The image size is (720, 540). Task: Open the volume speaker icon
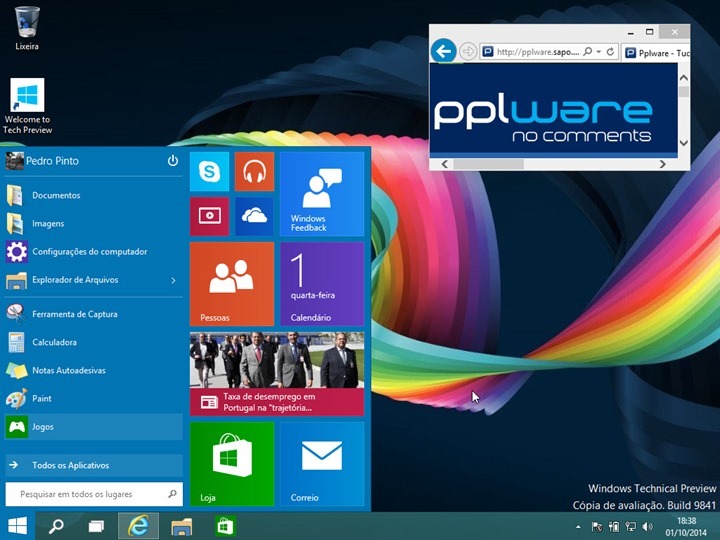647,527
